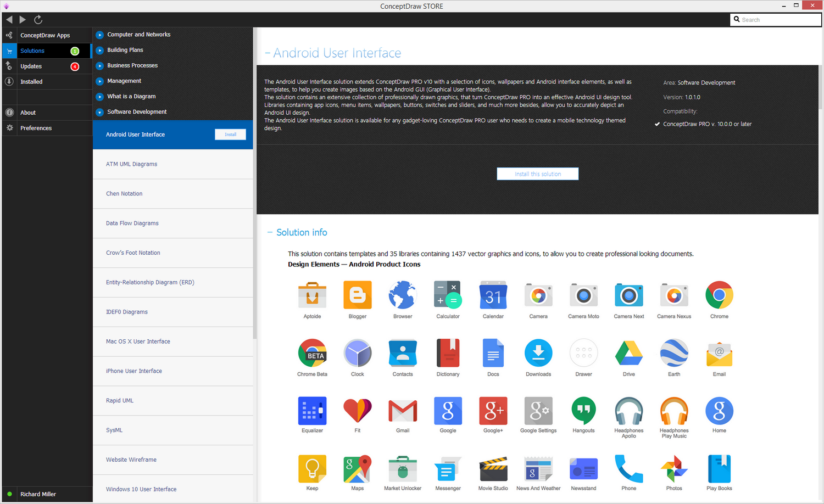Screen dimensions: 824x504
Task: Click the Aptoide icon
Action: (312, 295)
